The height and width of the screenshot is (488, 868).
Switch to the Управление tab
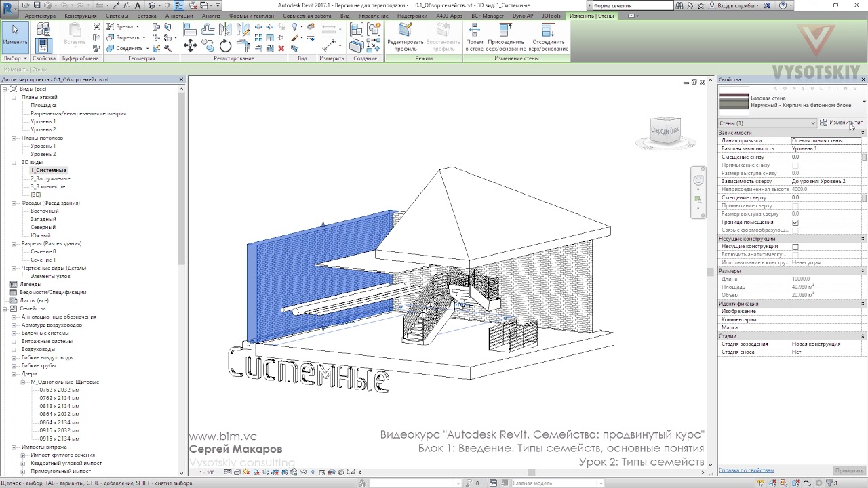point(374,16)
